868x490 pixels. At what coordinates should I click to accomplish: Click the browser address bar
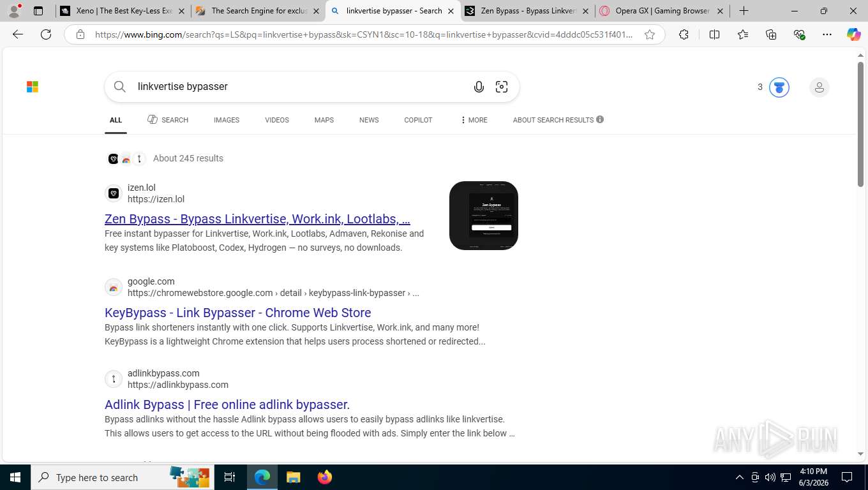coord(364,34)
